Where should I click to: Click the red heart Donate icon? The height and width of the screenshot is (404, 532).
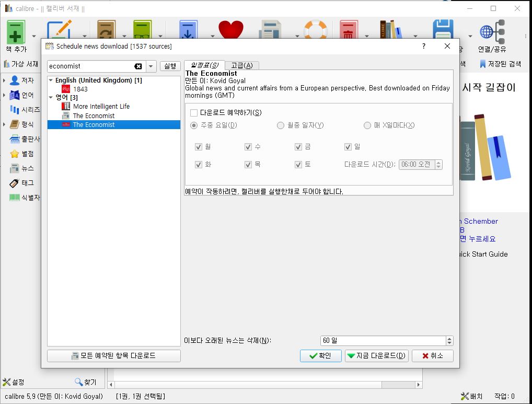[x=230, y=29]
